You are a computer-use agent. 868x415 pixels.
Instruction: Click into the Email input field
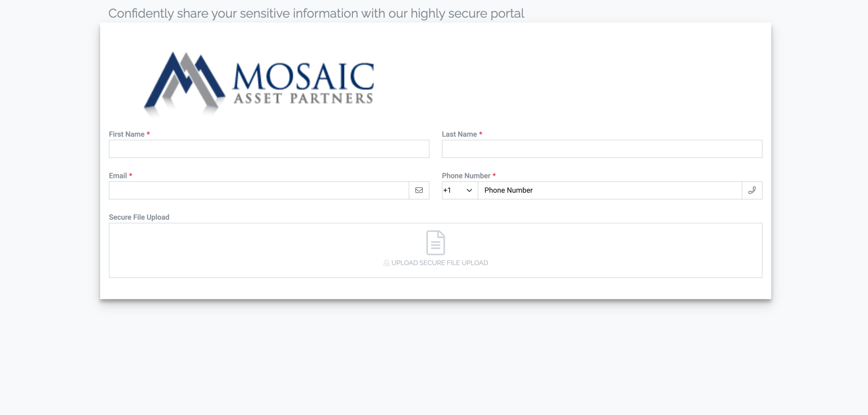click(259, 190)
